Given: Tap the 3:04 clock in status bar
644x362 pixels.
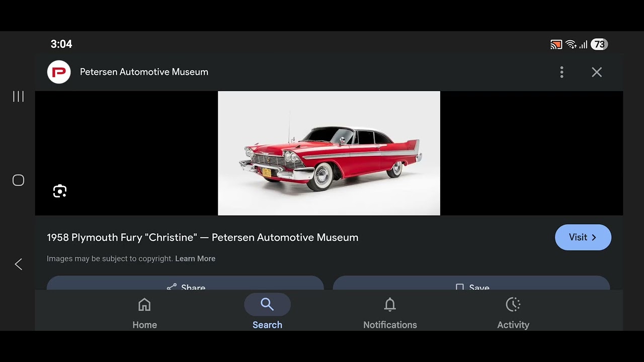Looking at the screenshot, I should click(x=61, y=44).
